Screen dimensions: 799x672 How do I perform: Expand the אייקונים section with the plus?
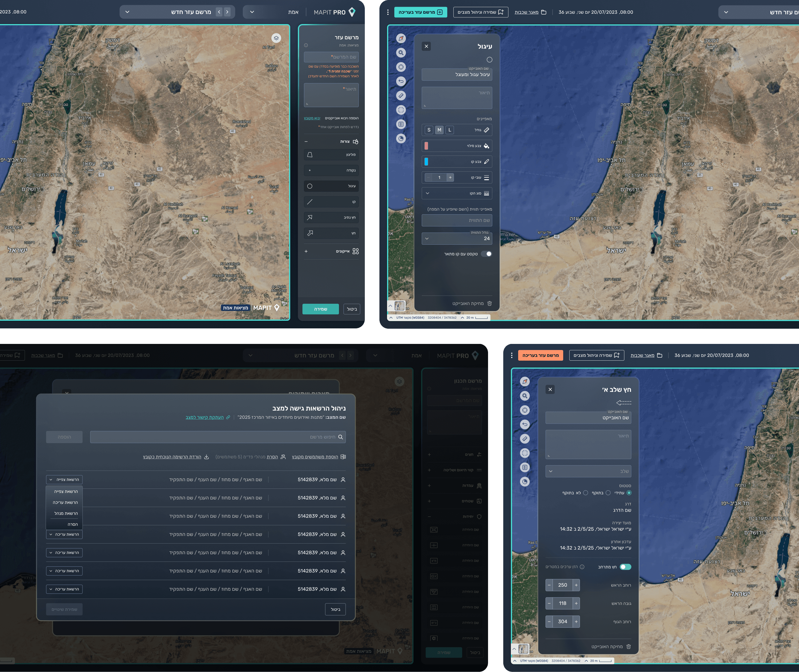tap(306, 251)
